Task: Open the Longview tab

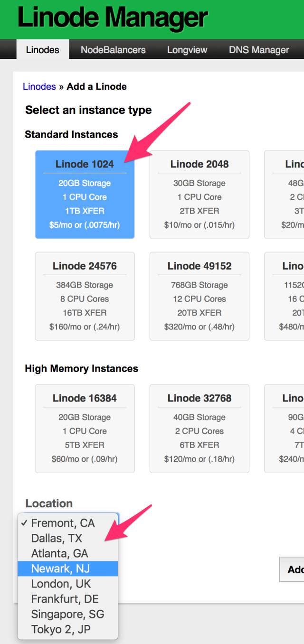Action: [187, 50]
